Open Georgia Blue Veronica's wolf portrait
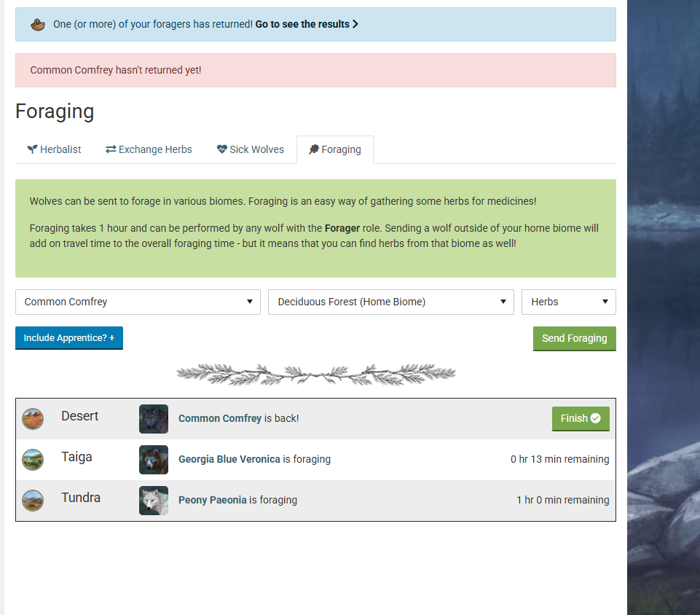Image resolution: width=700 pixels, height=615 pixels. click(x=154, y=460)
